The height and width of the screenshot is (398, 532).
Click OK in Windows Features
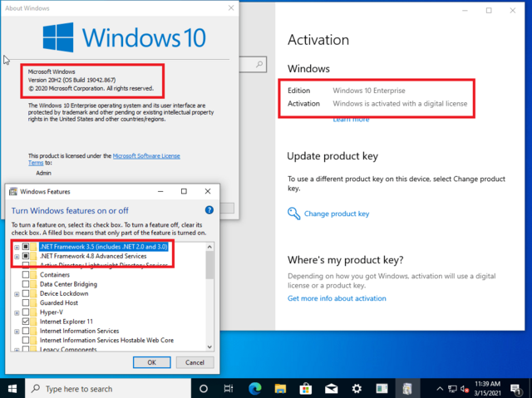click(x=151, y=362)
